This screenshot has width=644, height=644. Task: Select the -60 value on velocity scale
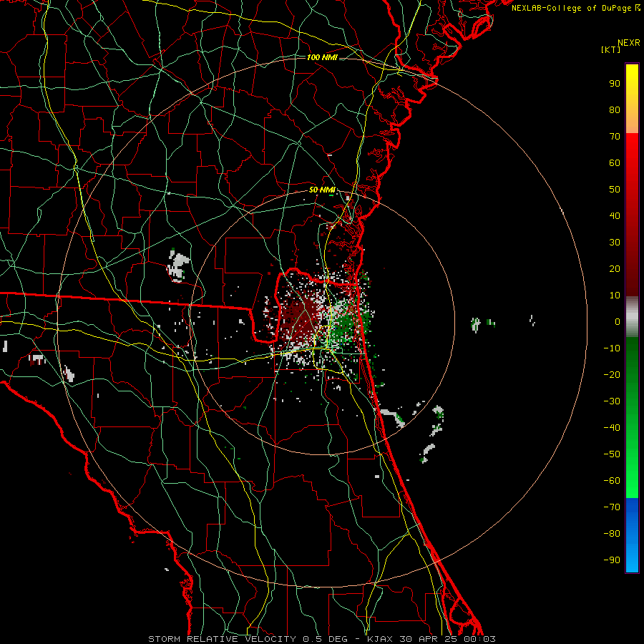click(612, 481)
